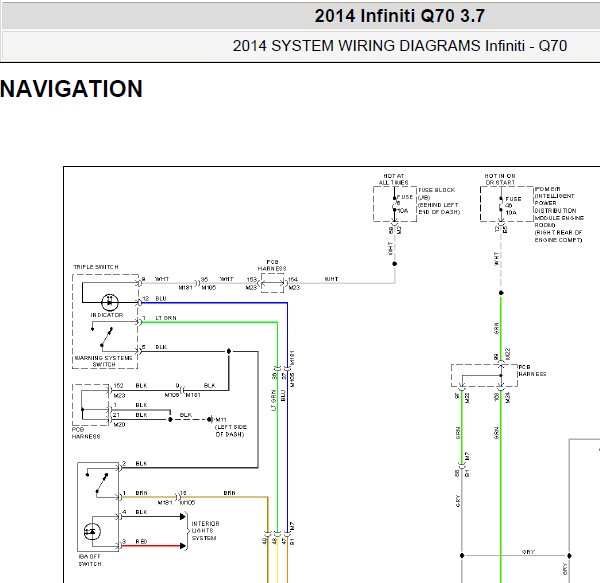
Task: Click the horizontal GRY wire label
Action: coord(528,552)
